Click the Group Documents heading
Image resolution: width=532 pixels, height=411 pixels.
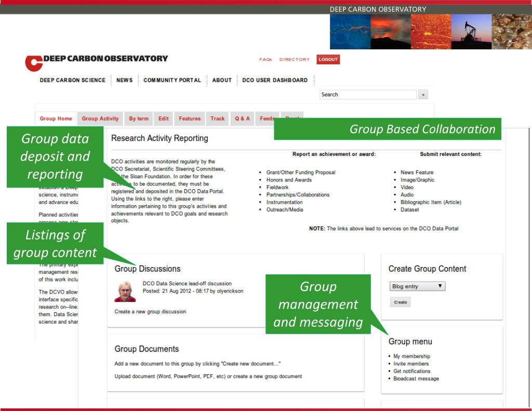click(147, 349)
